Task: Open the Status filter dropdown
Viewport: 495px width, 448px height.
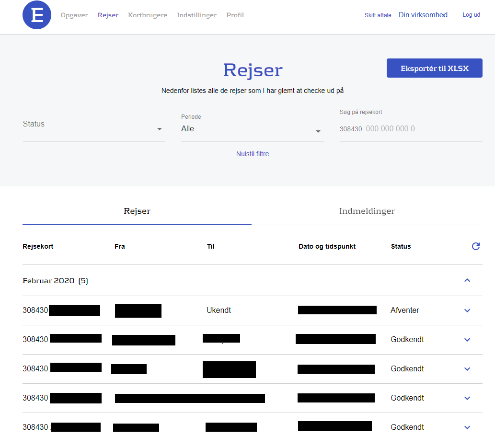Action: click(x=94, y=128)
